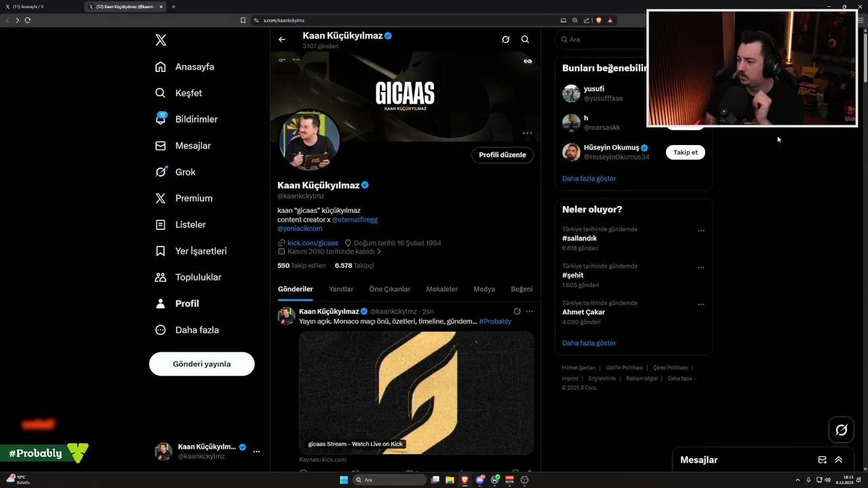Expand the join date details chevron
This screenshot has width=868, height=488.
379,251
